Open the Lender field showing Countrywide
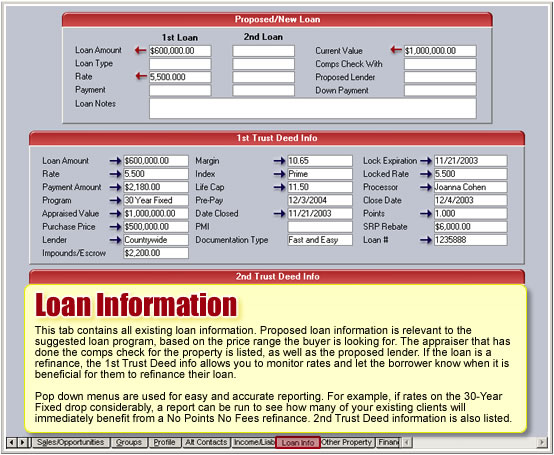Image resolution: width=554 pixels, height=455 pixels. pos(156,240)
